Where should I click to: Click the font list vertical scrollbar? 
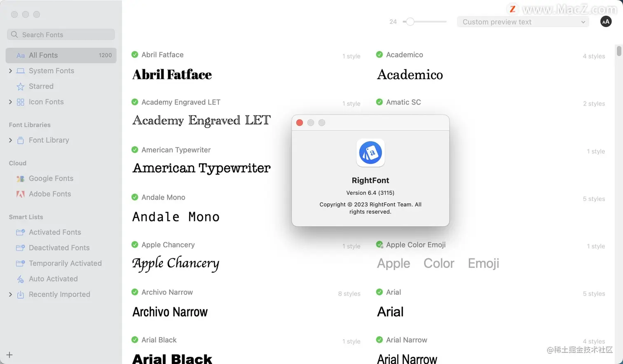point(619,51)
